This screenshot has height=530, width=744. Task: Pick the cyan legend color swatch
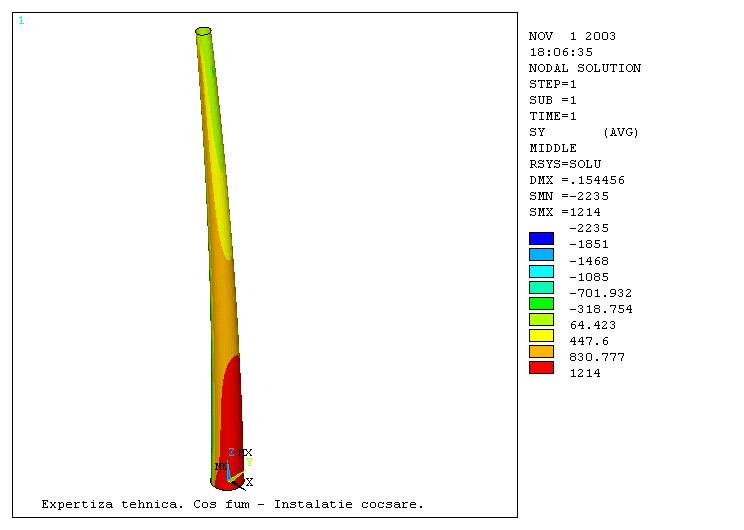click(x=541, y=270)
